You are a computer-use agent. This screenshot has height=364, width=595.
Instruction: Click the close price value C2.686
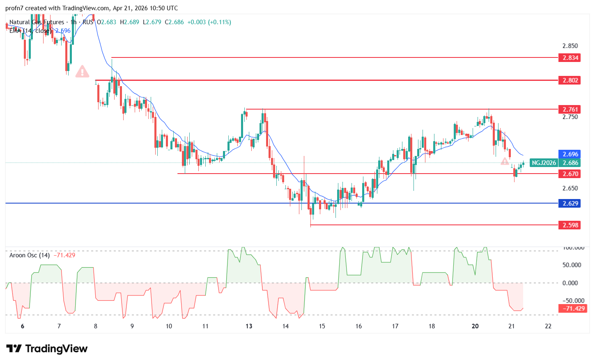(175, 22)
